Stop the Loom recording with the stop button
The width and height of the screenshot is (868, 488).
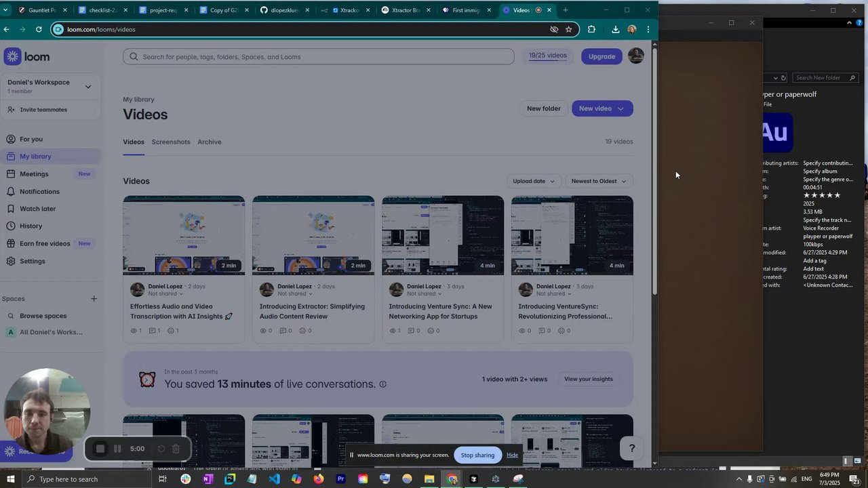click(x=100, y=449)
